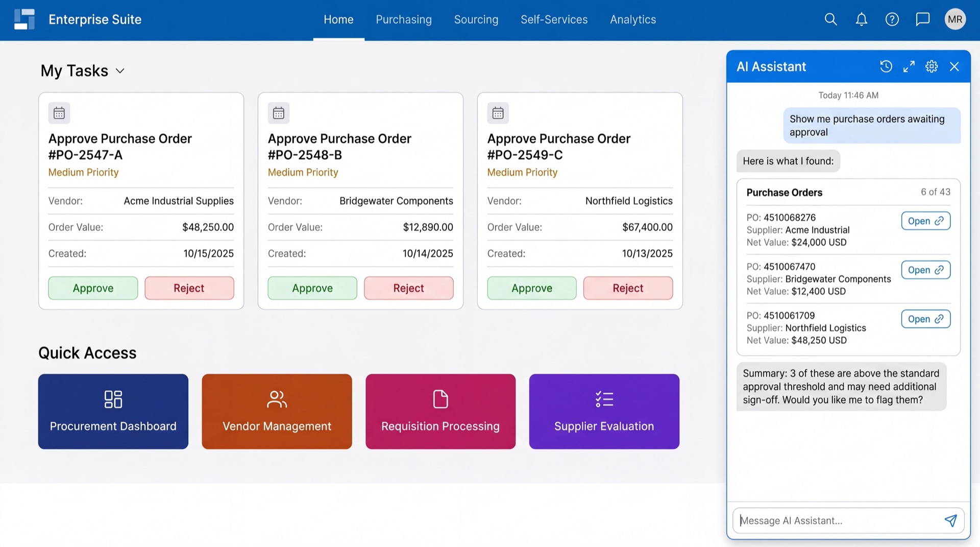Click order value $12,890.00
Screen dimensions: 980x547
(428, 227)
